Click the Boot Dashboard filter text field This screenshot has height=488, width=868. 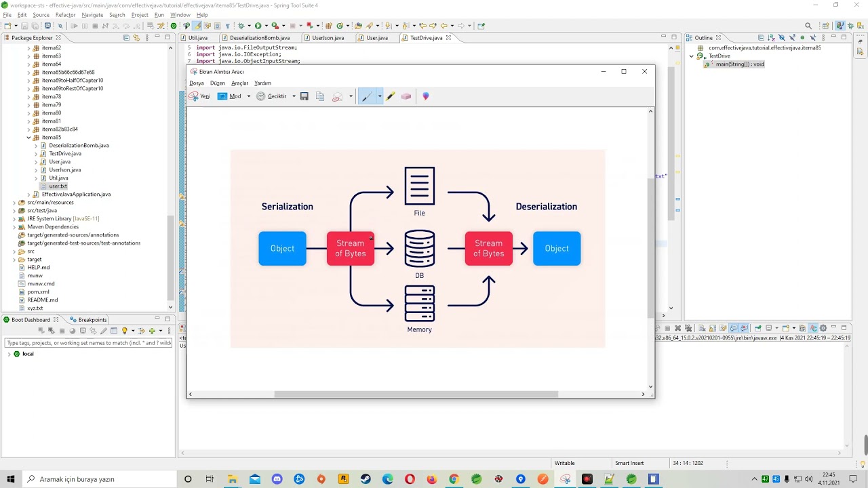pos(89,343)
